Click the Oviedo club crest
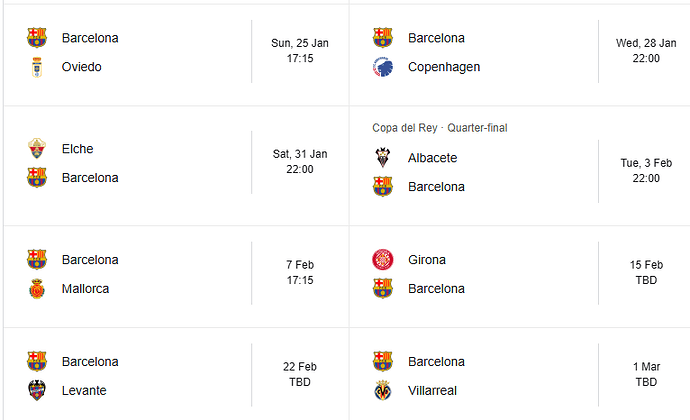Viewport: 690px width, 420px height. [x=37, y=67]
